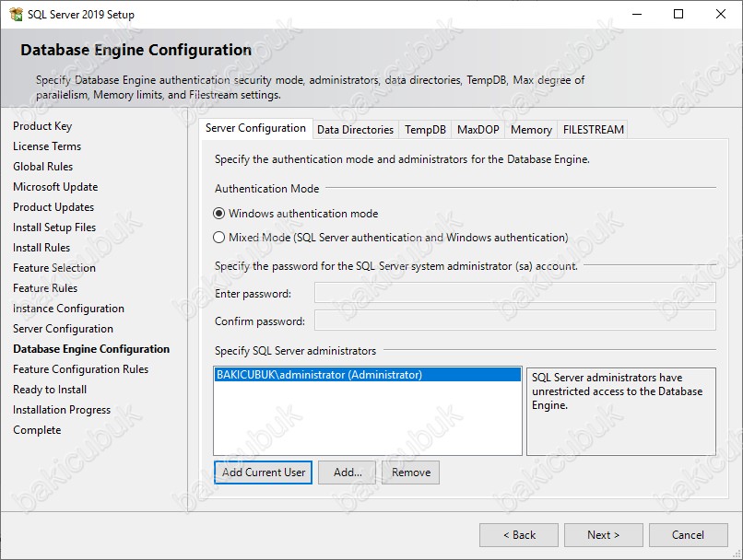Select BAKICUBUK\administrator in administrators list

[367, 375]
